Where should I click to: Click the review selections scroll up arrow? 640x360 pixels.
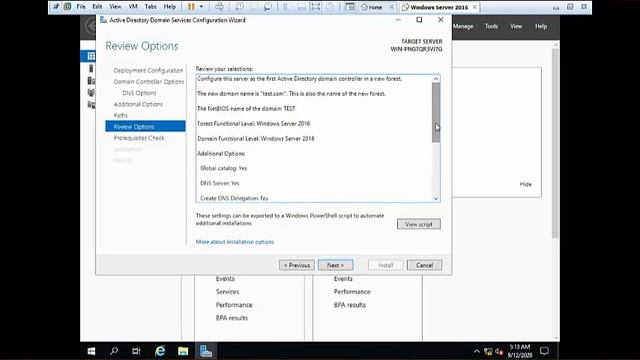pos(436,78)
